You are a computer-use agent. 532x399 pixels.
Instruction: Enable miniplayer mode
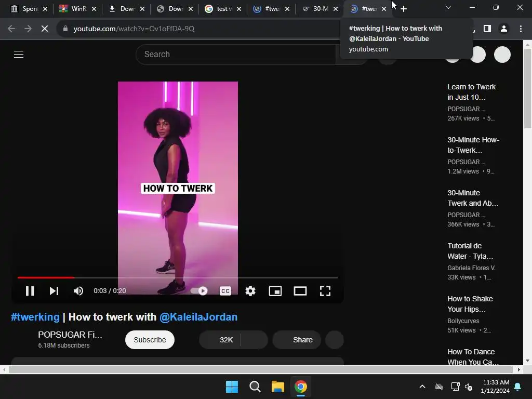click(x=275, y=291)
